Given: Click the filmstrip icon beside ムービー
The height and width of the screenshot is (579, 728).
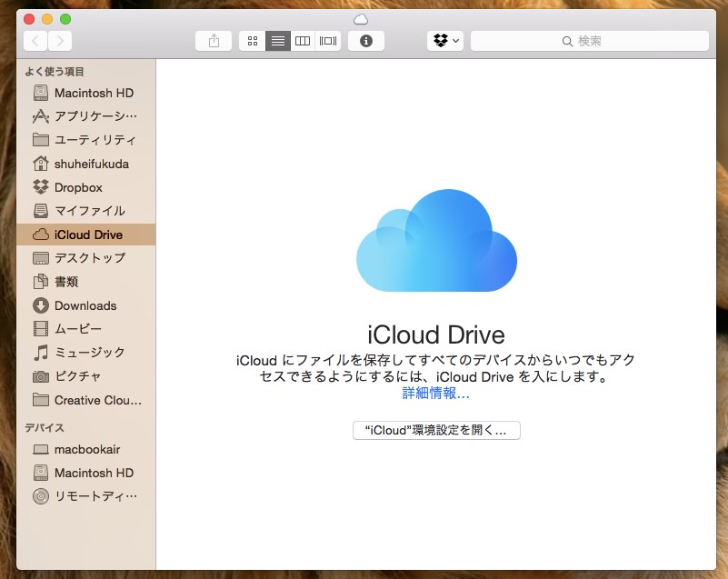Looking at the screenshot, I should tap(40, 329).
